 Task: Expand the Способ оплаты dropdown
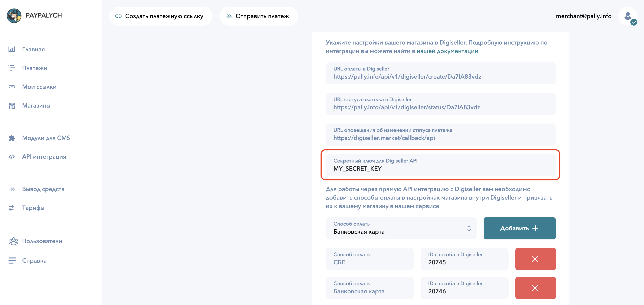(x=401, y=228)
